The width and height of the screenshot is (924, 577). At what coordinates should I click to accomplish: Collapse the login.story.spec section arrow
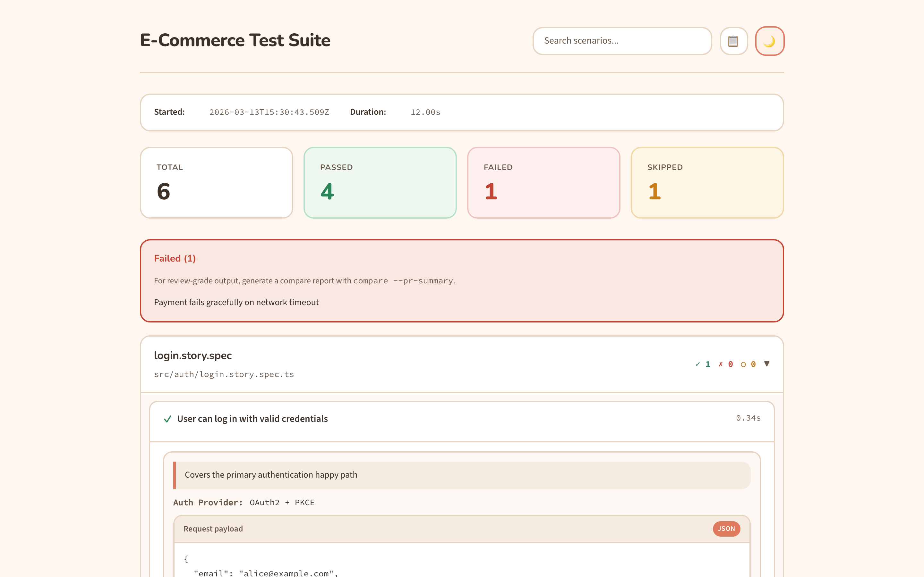point(766,364)
